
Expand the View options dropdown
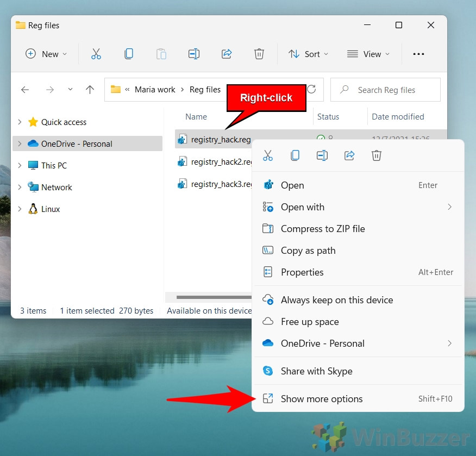tap(368, 54)
